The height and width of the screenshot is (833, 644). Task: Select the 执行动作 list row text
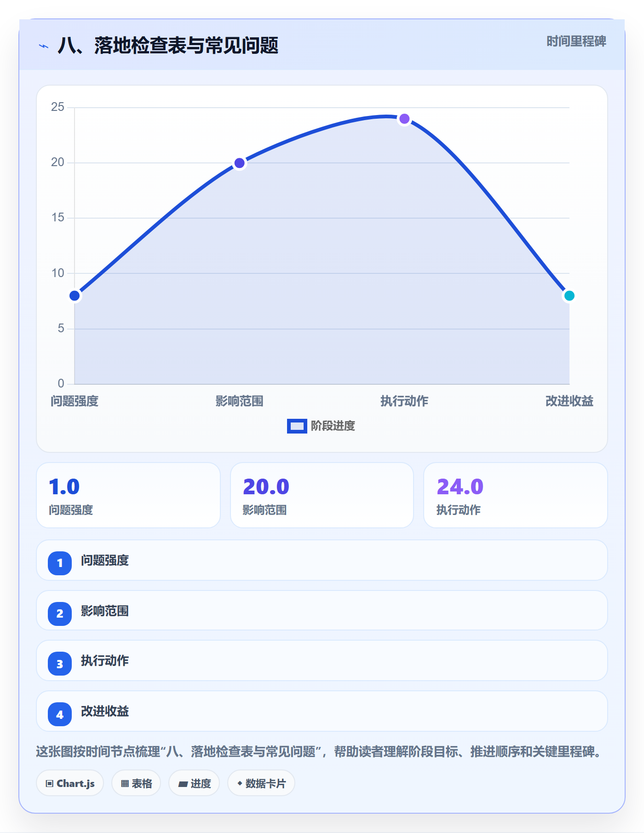(105, 660)
